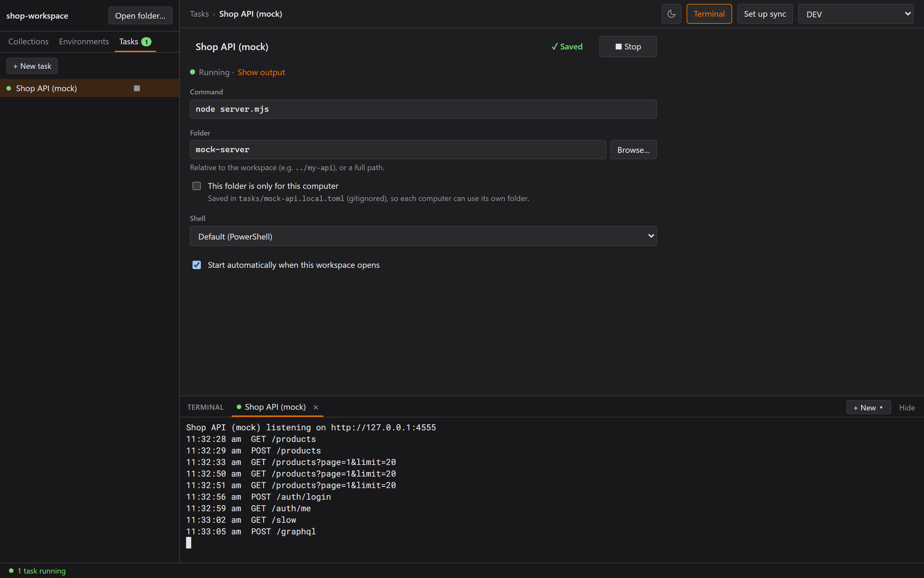This screenshot has width=924, height=578.
Task: Click the Tasks tab count badge
Action: 146,42
